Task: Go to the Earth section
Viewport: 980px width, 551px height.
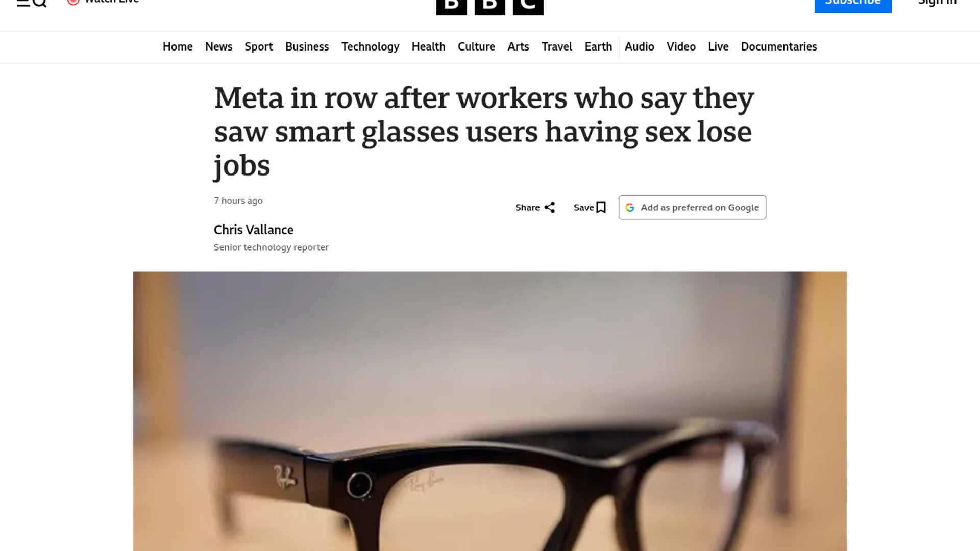Action: tap(598, 47)
